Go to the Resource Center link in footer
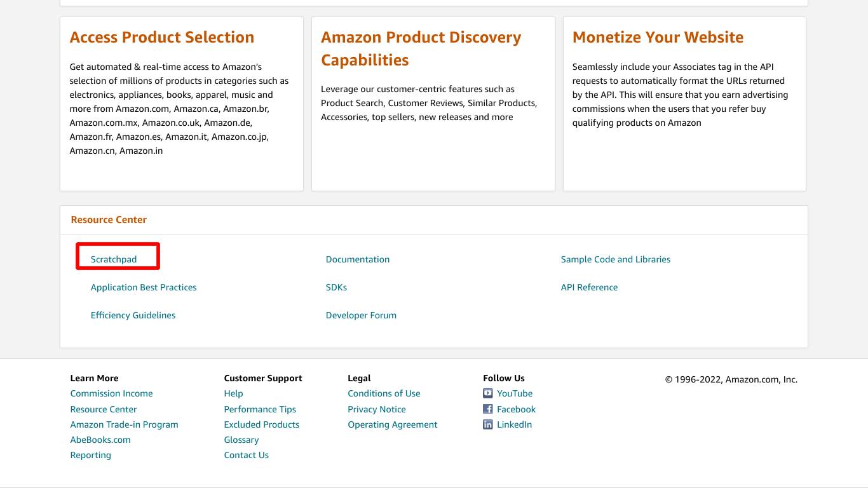The width and height of the screenshot is (868, 488). pyautogui.click(x=103, y=409)
